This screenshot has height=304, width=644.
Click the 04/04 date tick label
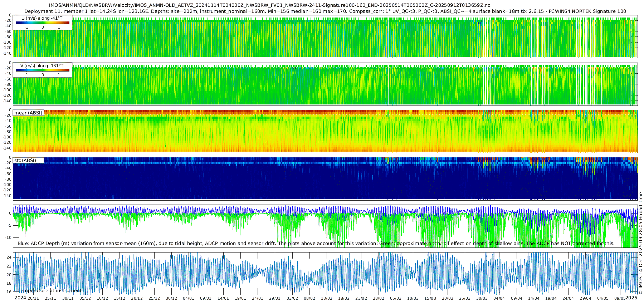click(499, 298)
